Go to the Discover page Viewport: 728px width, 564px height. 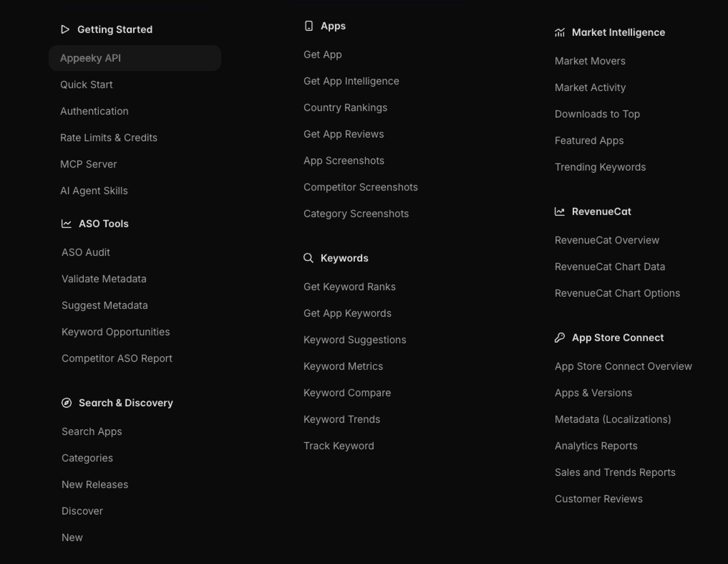tap(82, 511)
